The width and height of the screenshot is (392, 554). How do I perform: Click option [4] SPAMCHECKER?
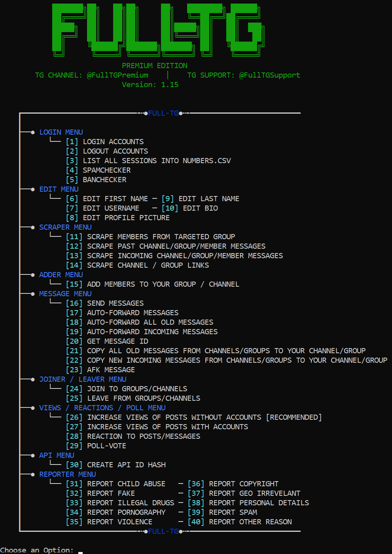[98, 170]
